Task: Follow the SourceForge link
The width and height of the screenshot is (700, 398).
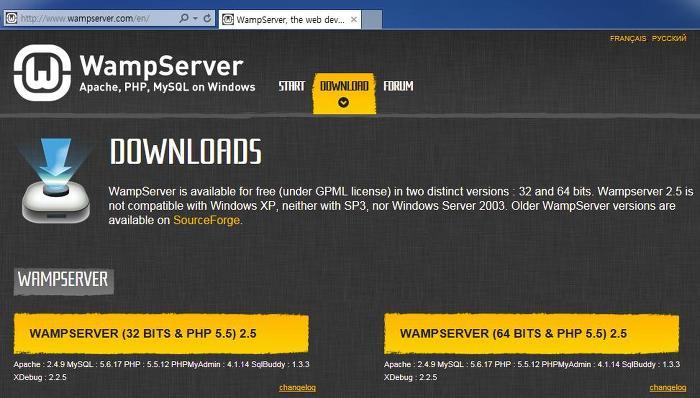Action: [206, 220]
